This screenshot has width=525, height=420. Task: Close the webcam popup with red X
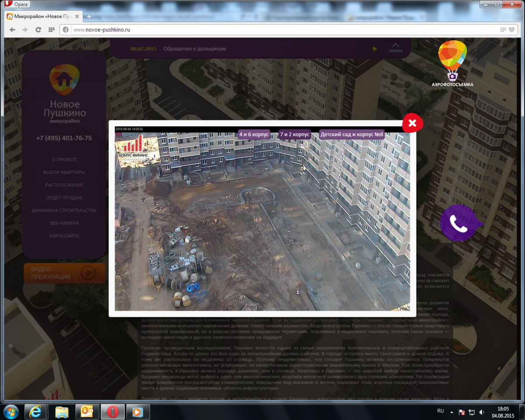click(412, 123)
